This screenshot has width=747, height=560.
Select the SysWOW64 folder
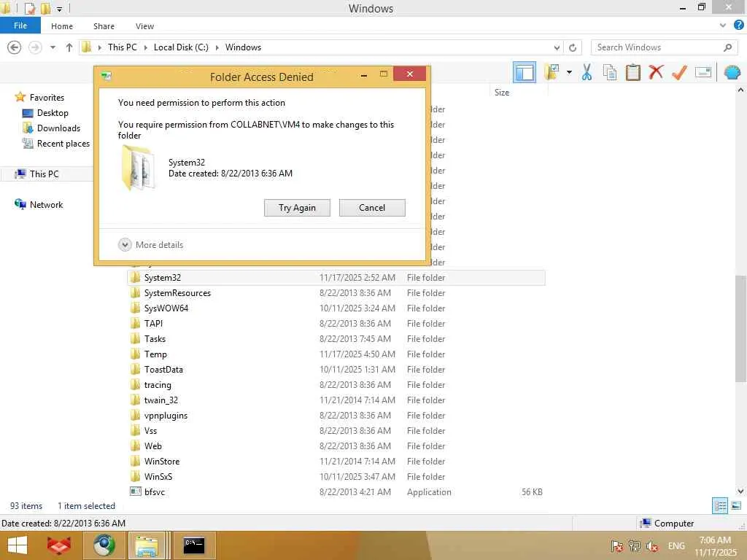point(166,308)
